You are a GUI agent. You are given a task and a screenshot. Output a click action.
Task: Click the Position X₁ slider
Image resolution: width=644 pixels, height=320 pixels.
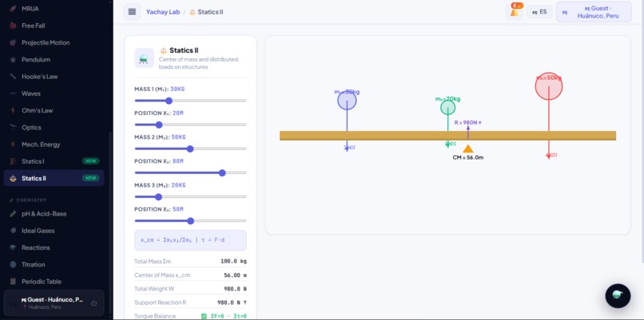pos(191,124)
